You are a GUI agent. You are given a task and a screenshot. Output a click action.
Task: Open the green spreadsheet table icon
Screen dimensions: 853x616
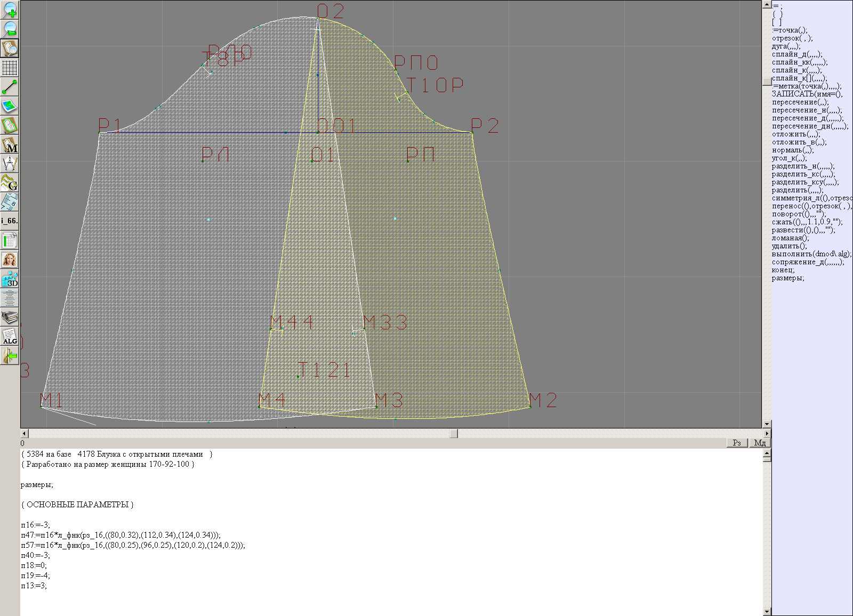click(10, 241)
